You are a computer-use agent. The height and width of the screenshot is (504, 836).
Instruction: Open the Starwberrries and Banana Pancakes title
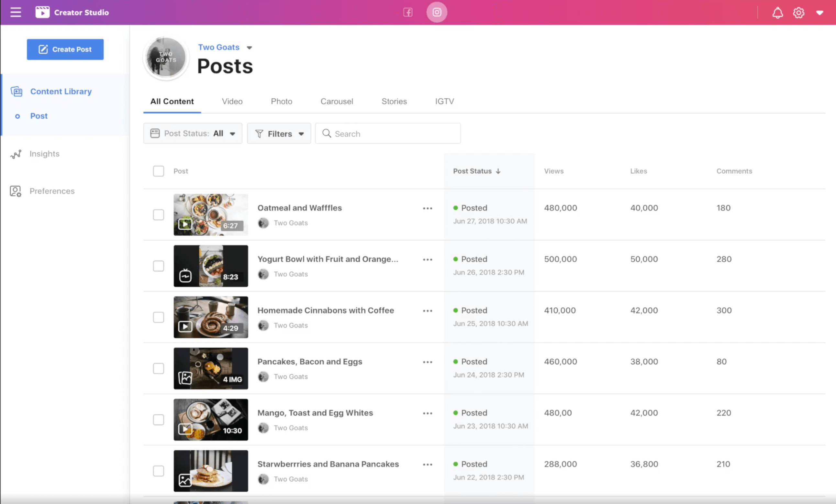click(328, 464)
